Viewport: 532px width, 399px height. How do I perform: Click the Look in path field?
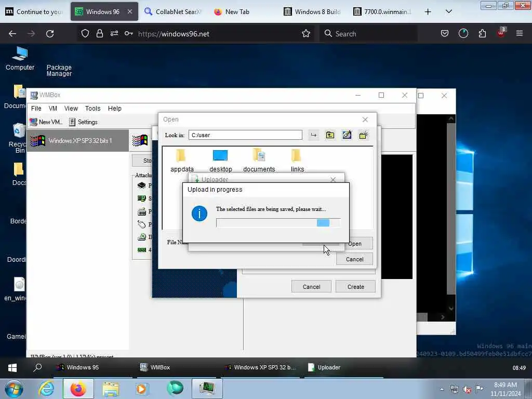pos(245,135)
